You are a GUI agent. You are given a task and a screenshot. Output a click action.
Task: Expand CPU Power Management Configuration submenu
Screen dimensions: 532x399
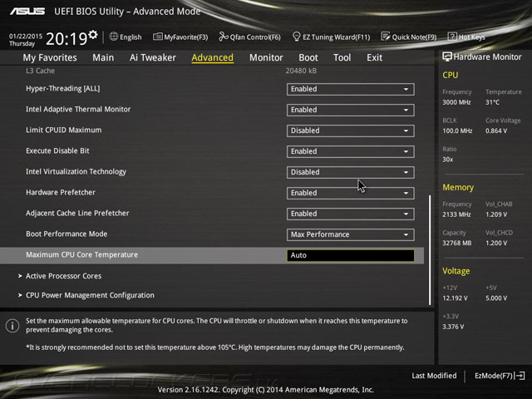[90, 295]
